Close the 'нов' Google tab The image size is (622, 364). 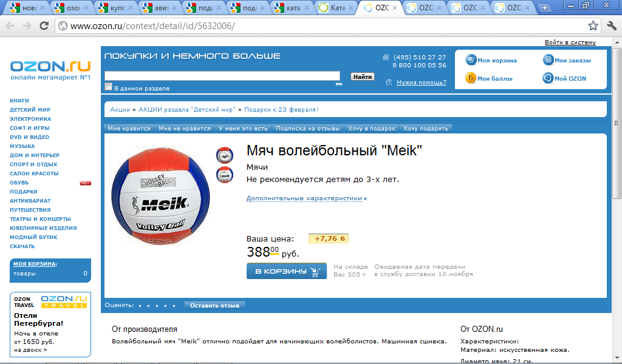(x=43, y=8)
